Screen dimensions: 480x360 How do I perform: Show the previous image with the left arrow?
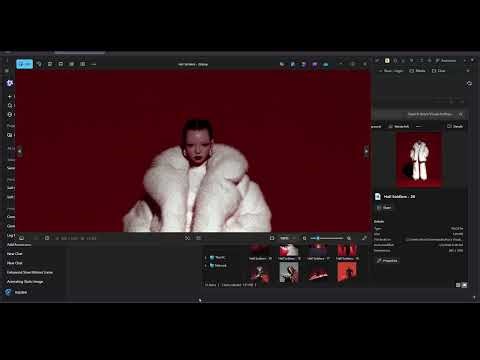pos(20,151)
